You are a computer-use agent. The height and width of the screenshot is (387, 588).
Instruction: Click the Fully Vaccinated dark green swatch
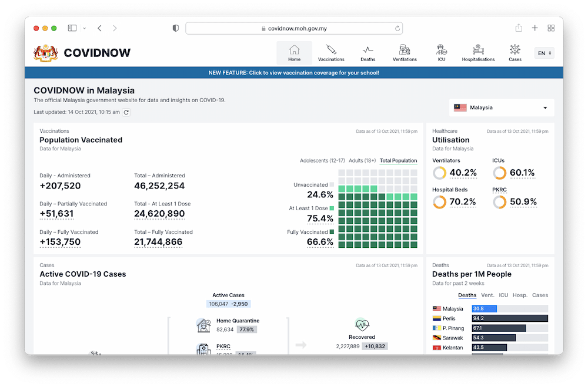(x=332, y=232)
